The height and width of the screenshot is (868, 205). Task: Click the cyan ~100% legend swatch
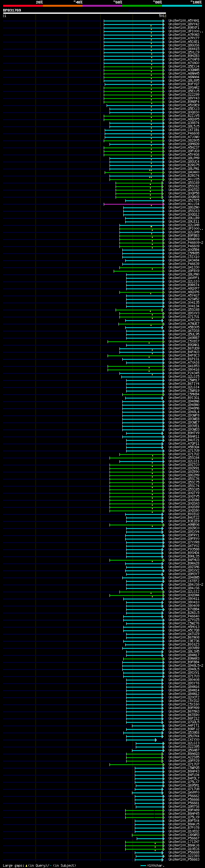click(x=182, y=6)
